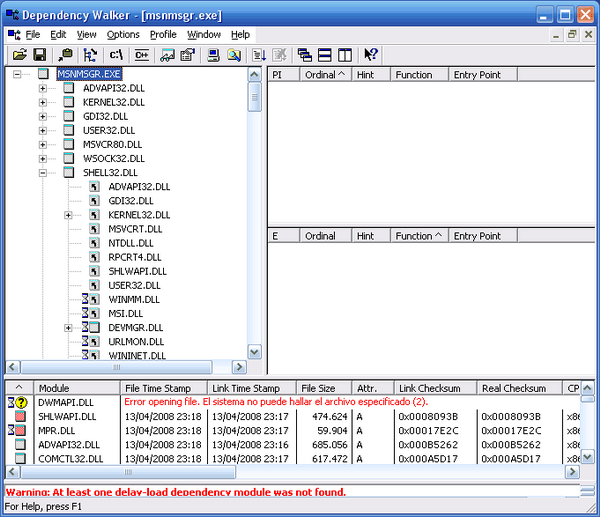The width and height of the screenshot is (600, 517).
Task: Select WININET.DLL in the tree
Action: pyautogui.click(x=137, y=356)
